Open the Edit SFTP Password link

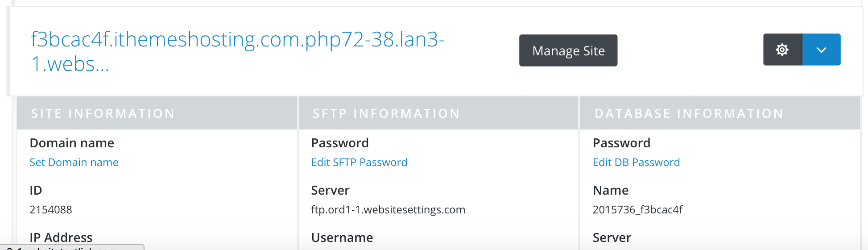click(359, 162)
